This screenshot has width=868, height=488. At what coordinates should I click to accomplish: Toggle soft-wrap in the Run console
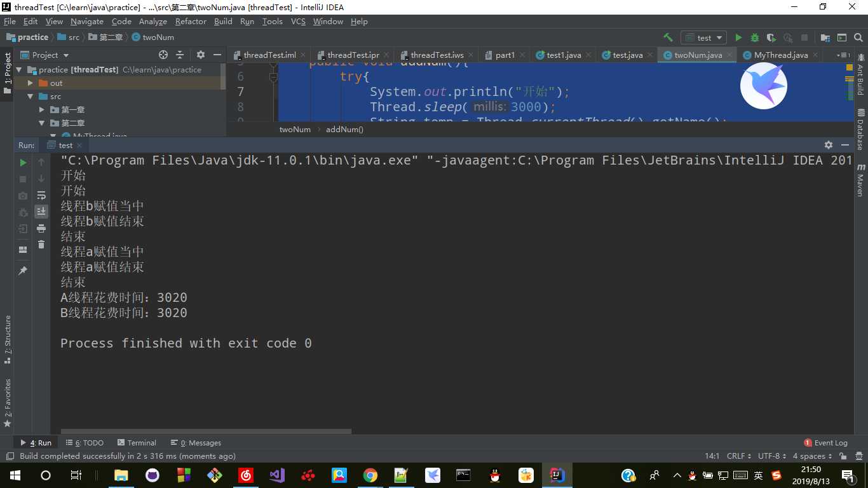pos(41,195)
